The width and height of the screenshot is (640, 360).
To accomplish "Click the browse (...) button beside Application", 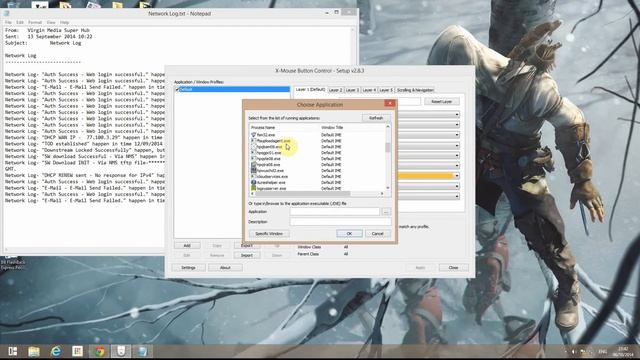I will click(x=386, y=211).
